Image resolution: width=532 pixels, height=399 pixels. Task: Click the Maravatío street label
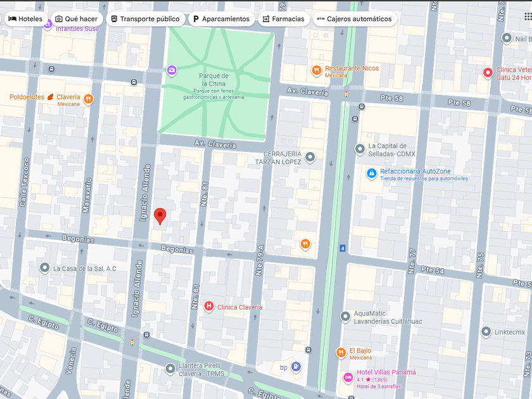tap(87, 195)
